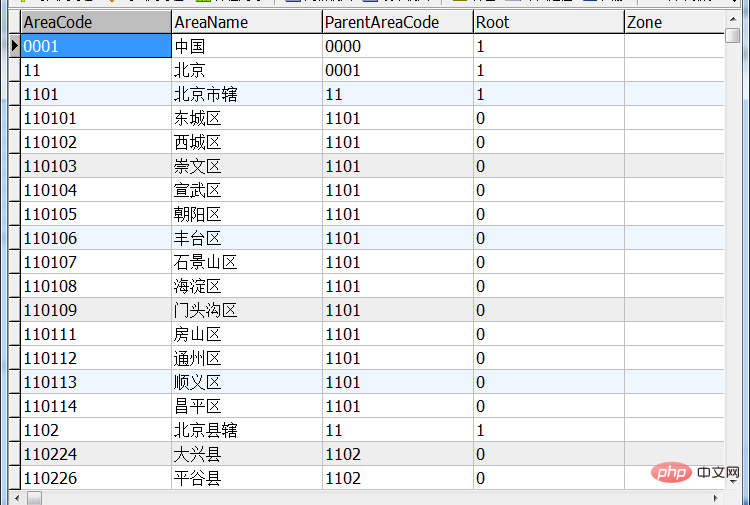Select the AreaCode cell 0001
This screenshot has width=750, height=505.
(96, 46)
